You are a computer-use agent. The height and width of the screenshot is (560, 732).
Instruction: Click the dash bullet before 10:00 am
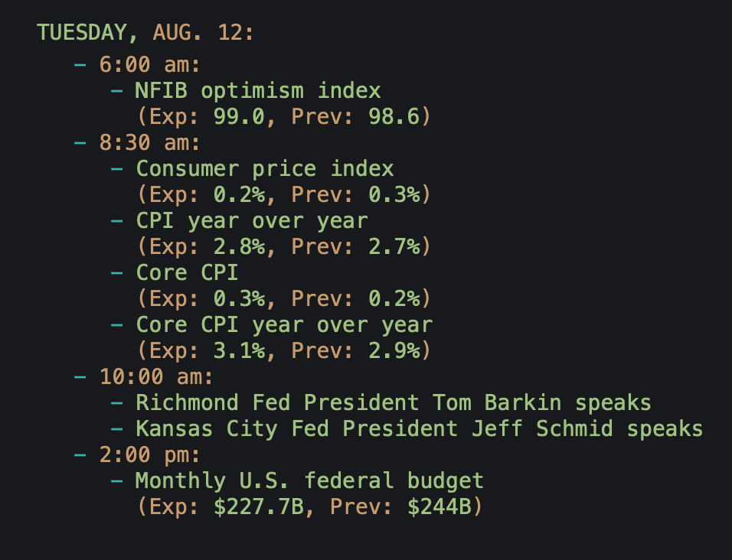[80, 376]
